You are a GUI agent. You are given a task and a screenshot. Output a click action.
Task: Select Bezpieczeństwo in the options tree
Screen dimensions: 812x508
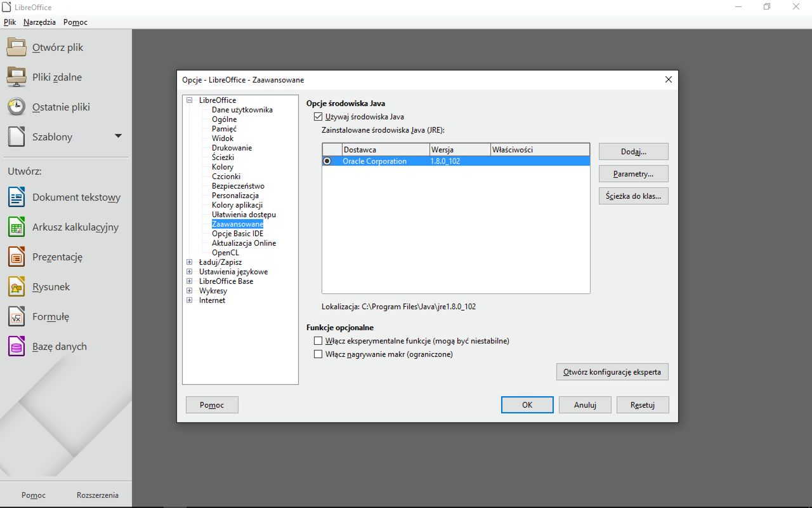238,186
